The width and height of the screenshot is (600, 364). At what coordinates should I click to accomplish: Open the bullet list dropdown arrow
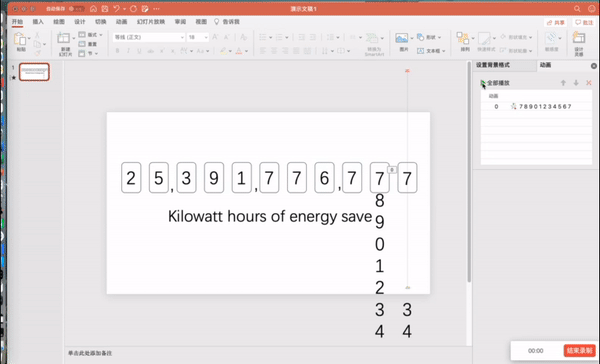point(271,37)
